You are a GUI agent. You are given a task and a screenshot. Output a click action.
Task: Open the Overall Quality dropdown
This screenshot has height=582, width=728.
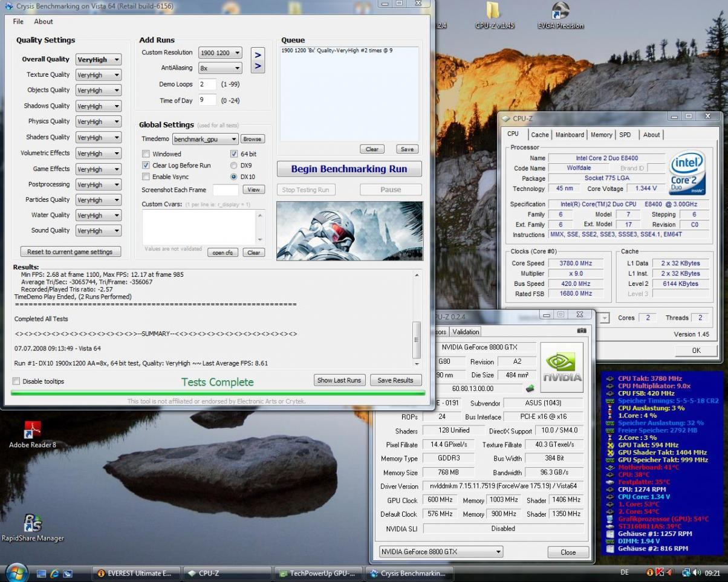tap(99, 59)
